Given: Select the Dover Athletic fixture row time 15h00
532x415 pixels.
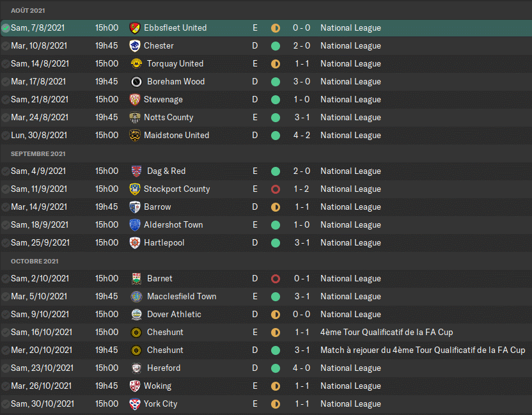Looking at the screenshot, I should [107, 315].
